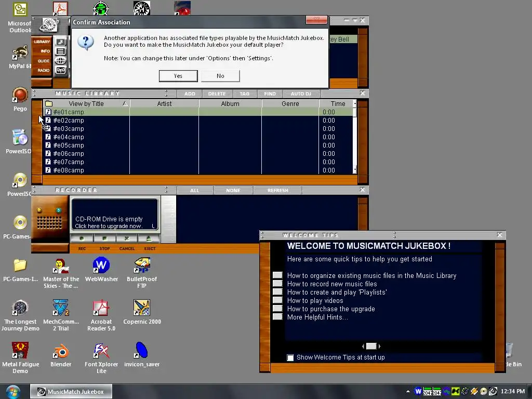Eject the CD from the Recorder

point(149,239)
